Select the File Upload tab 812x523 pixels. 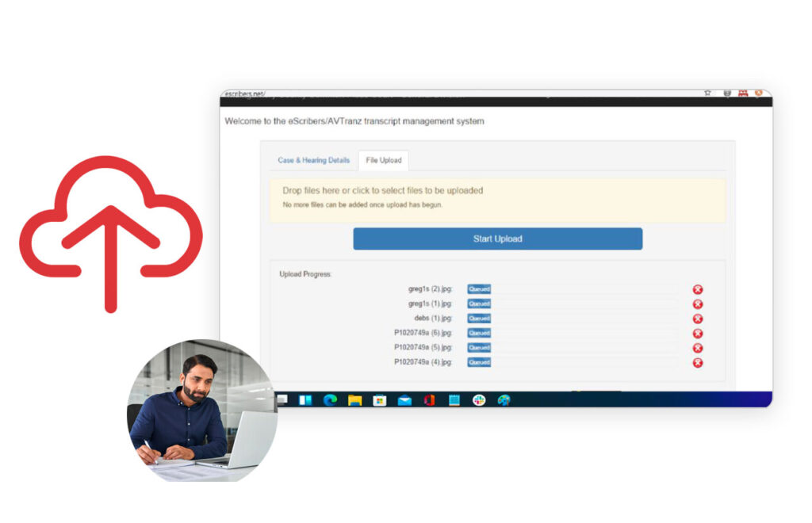click(384, 160)
